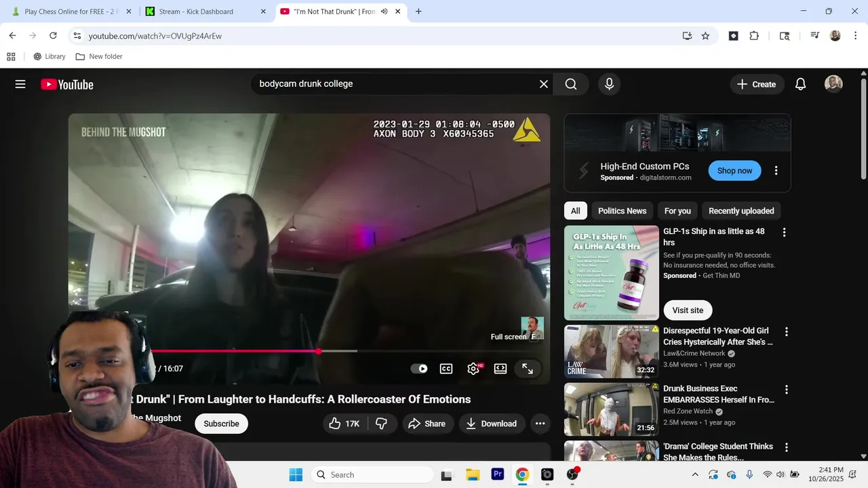Open the side panel search icon
The height and width of the screenshot is (488, 868).
pos(785,36)
